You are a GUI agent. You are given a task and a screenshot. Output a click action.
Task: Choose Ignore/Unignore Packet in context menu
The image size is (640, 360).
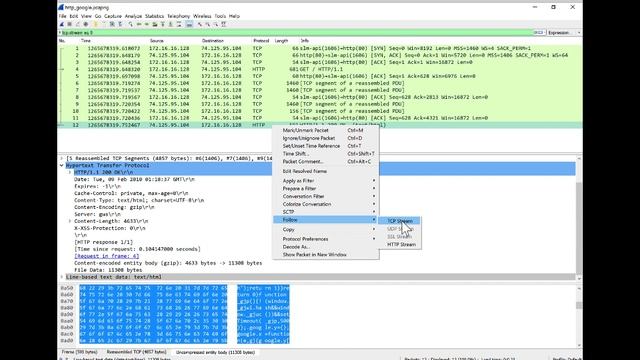pyautogui.click(x=326, y=138)
